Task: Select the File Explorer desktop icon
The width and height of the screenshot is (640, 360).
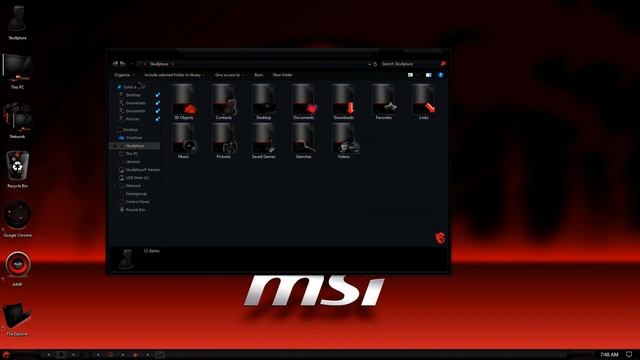Action: click(17, 319)
